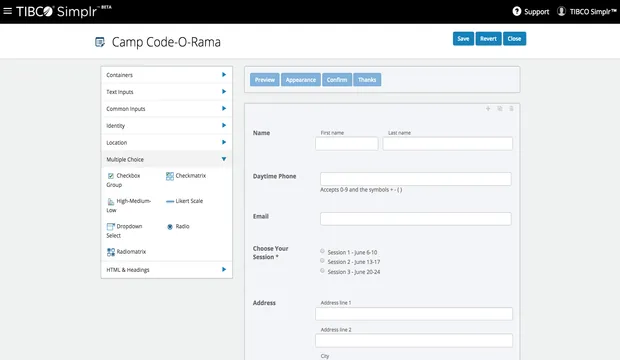The width and height of the screenshot is (620, 360).
Task: Open the hamburger menu icon
Action: click(x=8, y=11)
